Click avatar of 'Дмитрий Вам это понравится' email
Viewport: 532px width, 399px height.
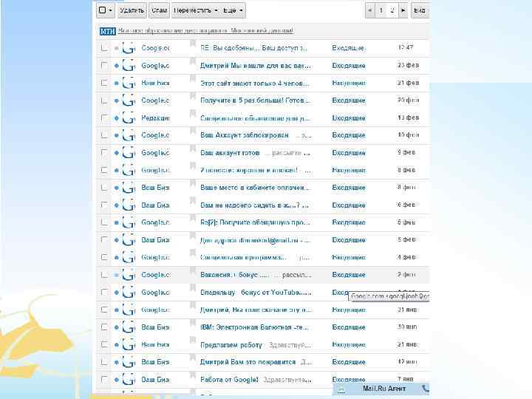point(129,361)
